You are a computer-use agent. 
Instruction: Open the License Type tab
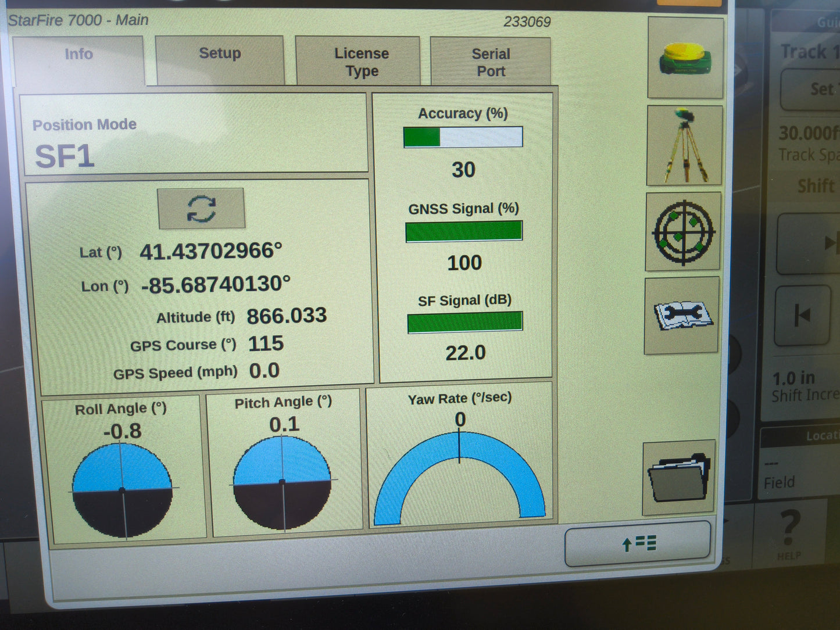(x=358, y=61)
